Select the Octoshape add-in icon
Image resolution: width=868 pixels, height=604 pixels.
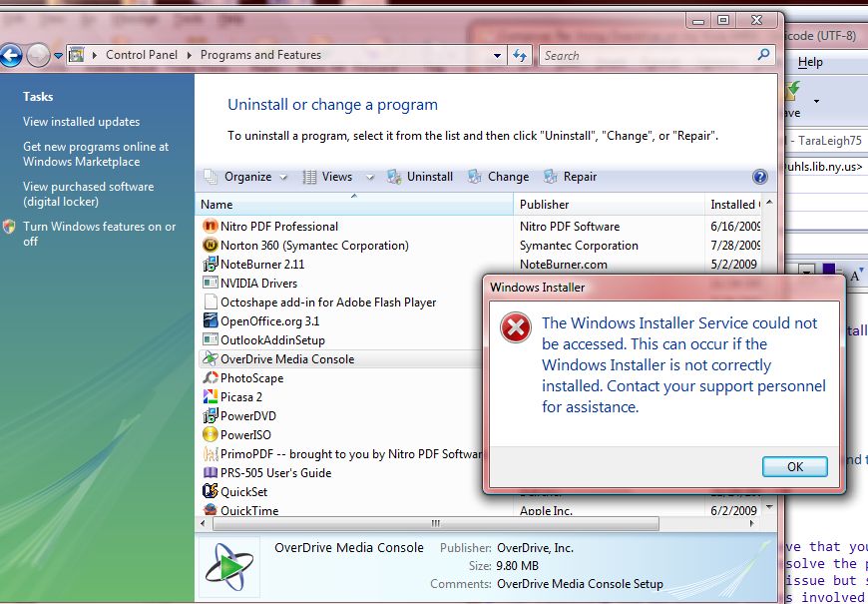(211, 302)
